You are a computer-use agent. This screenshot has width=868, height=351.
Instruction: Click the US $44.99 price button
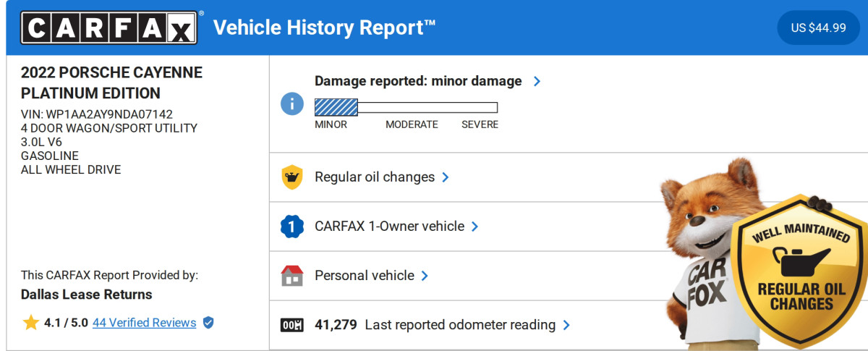[818, 28]
